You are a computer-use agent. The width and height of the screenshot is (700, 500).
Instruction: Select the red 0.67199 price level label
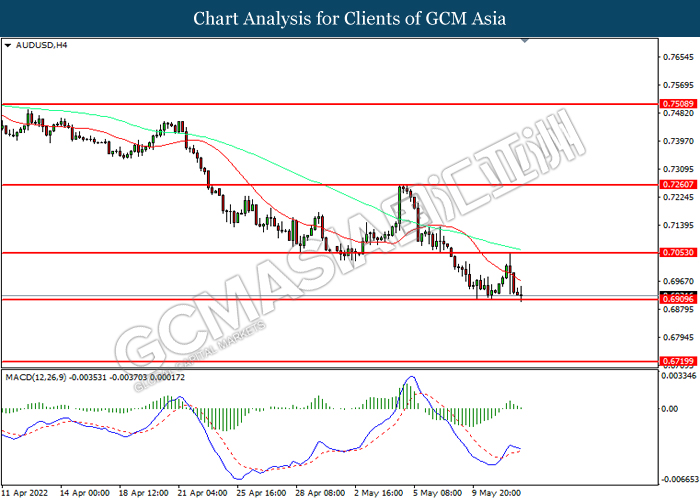click(678, 361)
